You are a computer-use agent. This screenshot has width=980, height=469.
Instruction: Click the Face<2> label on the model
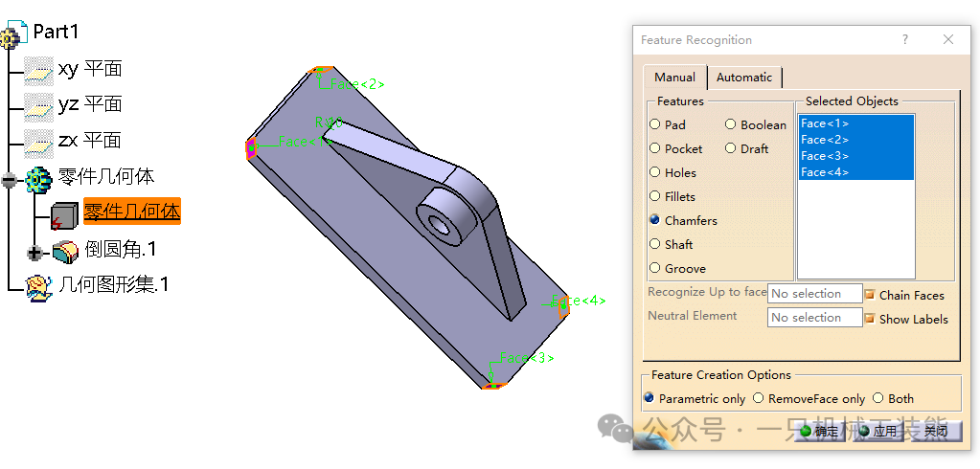(357, 84)
